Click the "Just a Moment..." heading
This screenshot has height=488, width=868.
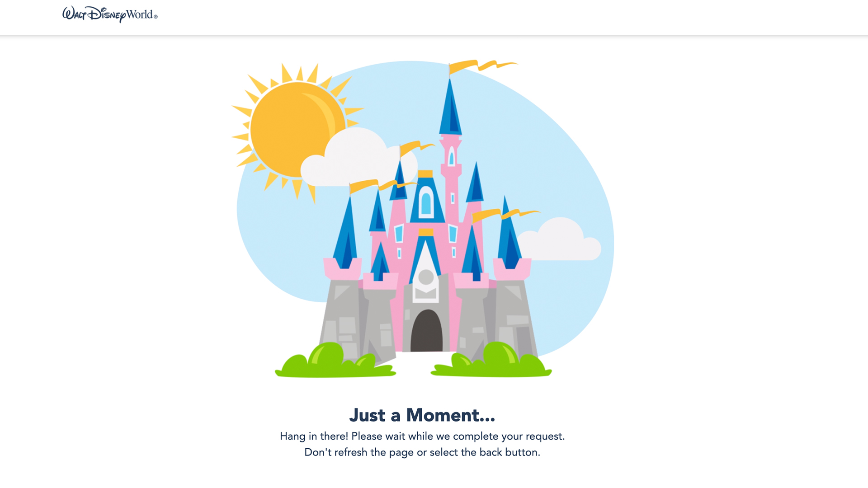tap(422, 415)
